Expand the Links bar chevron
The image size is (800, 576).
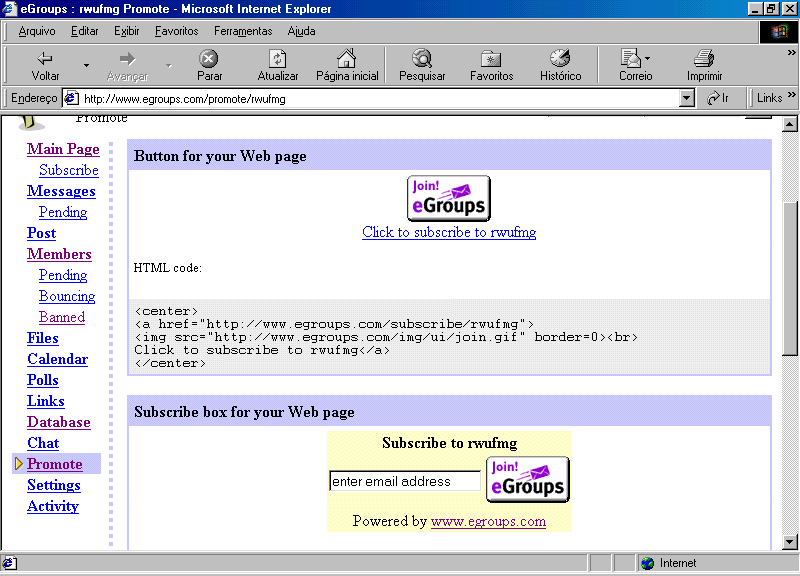[x=791, y=94]
